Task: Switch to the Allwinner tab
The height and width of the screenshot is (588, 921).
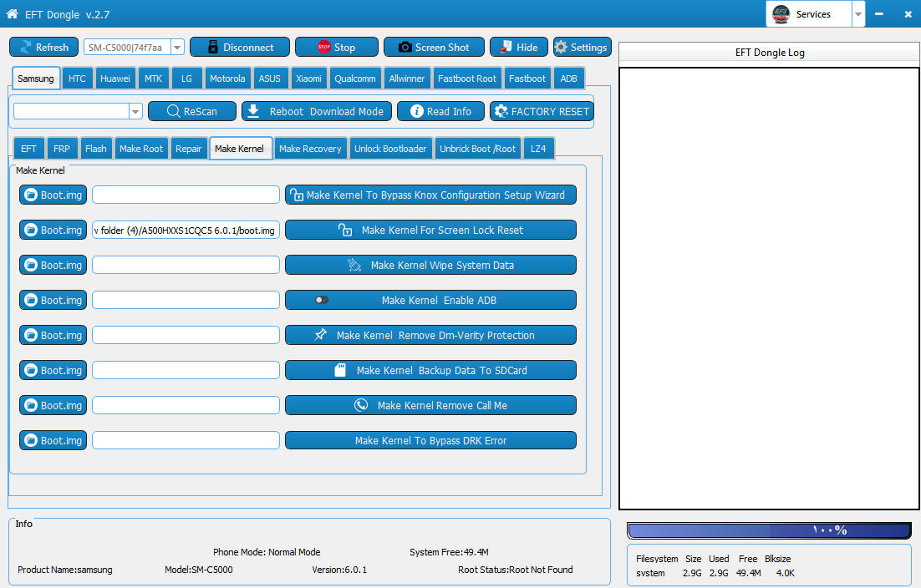Action: (406, 78)
